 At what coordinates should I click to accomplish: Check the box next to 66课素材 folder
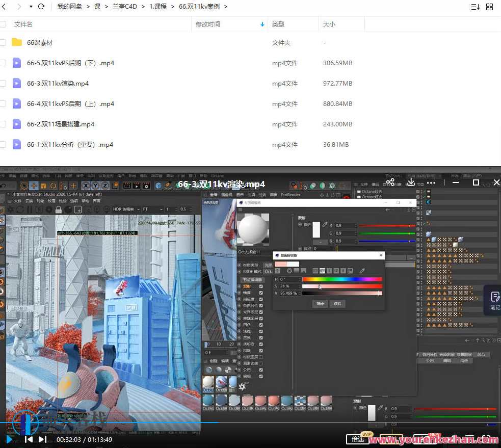pyautogui.click(x=3, y=43)
